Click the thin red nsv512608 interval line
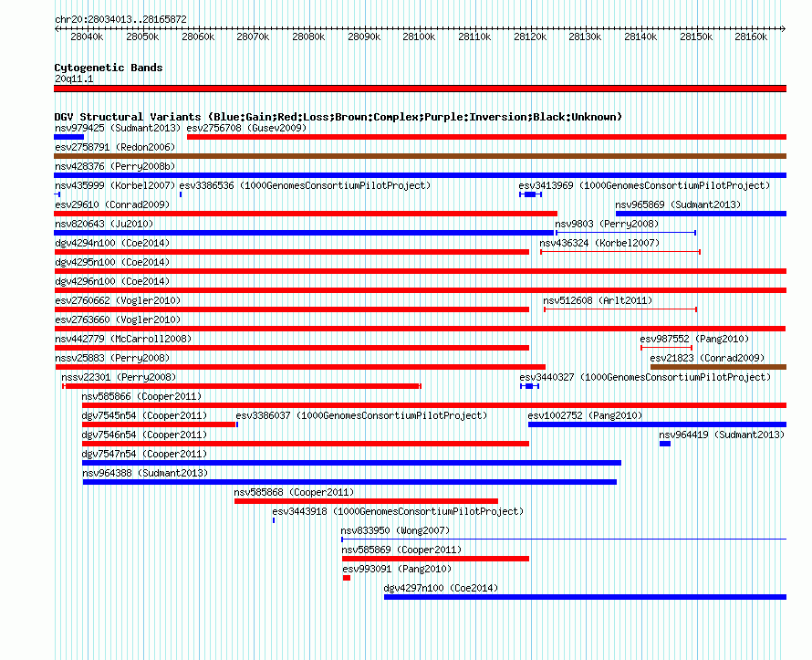This screenshot has height=660, width=812. coord(620,309)
